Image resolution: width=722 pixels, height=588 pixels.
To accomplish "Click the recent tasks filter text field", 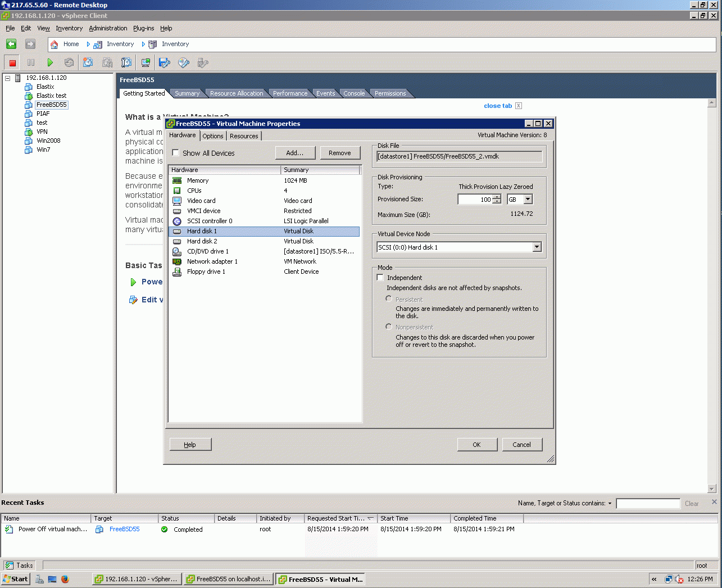I will point(648,504).
